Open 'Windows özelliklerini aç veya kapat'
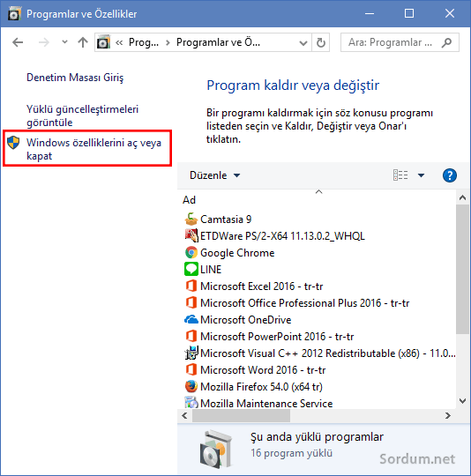The width and height of the screenshot is (471, 476). click(93, 149)
